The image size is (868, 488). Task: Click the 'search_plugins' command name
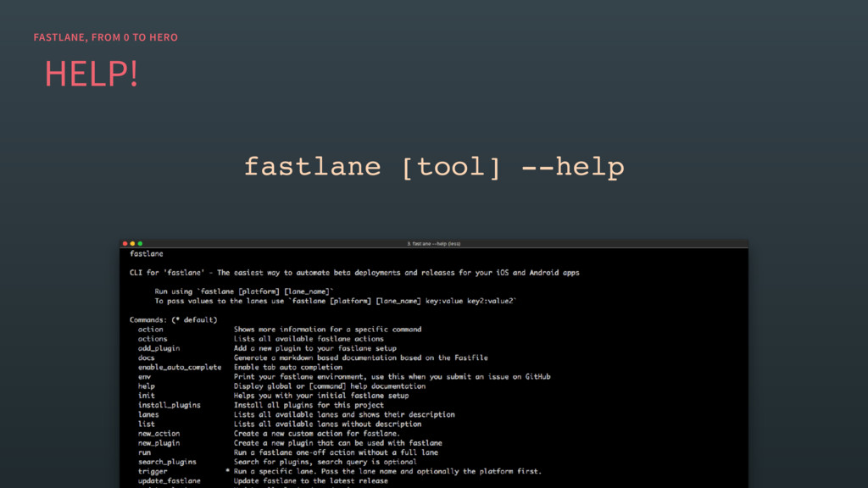pos(167,462)
